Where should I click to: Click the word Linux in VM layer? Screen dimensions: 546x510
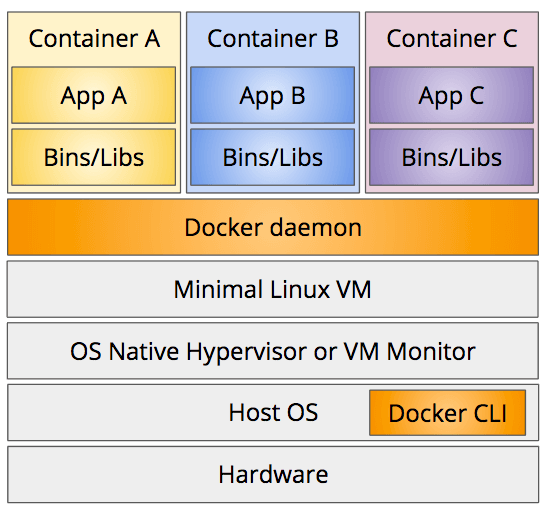pyautogui.click(x=300, y=289)
